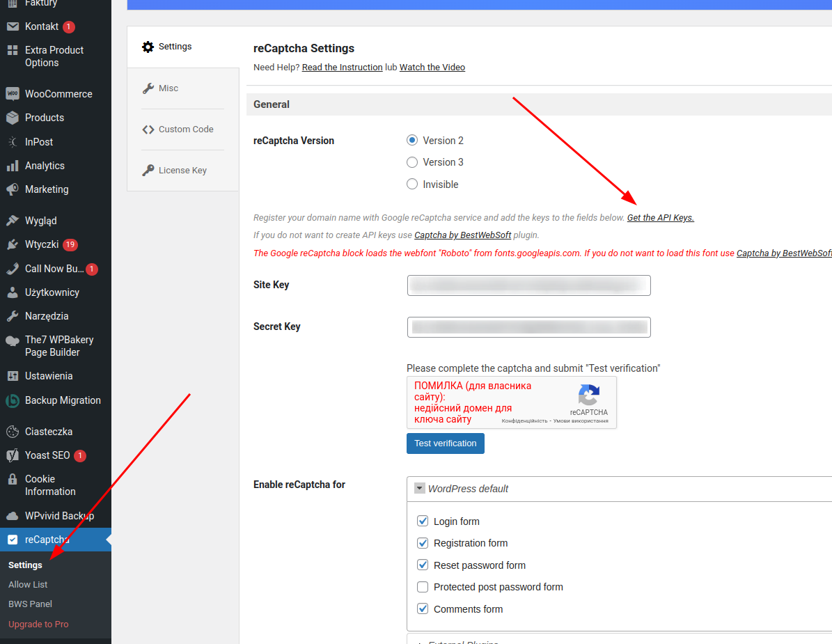Click the Yoast SEO notification badge
The width and height of the screenshot is (832, 644).
tap(80, 455)
